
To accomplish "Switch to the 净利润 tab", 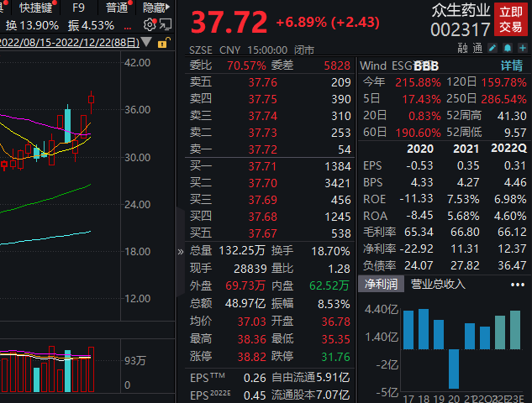I will tap(381, 284).
